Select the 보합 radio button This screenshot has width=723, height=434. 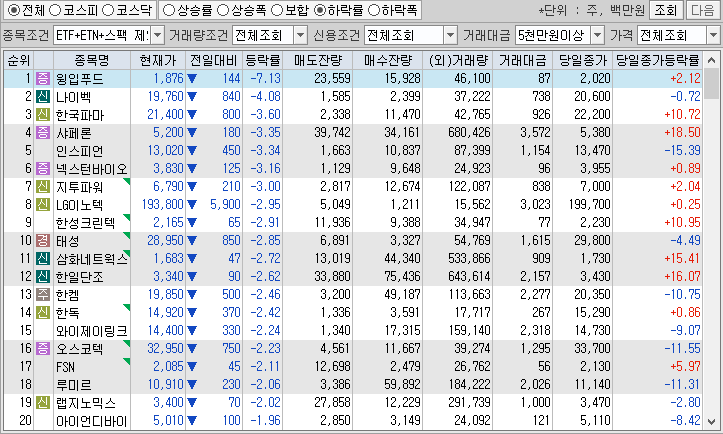[277, 10]
